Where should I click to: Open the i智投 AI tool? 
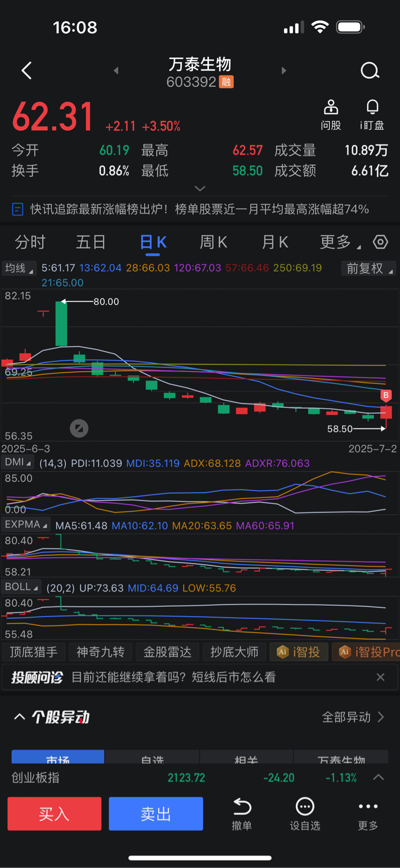299,652
